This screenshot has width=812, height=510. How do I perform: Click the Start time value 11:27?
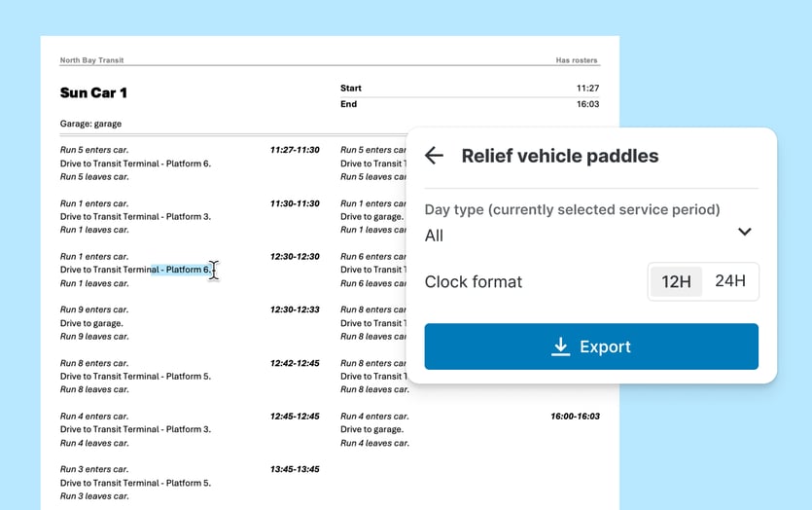tap(587, 89)
